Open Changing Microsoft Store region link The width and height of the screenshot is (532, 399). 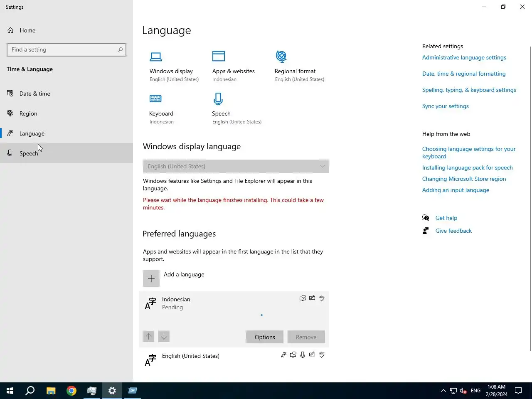pyautogui.click(x=464, y=179)
